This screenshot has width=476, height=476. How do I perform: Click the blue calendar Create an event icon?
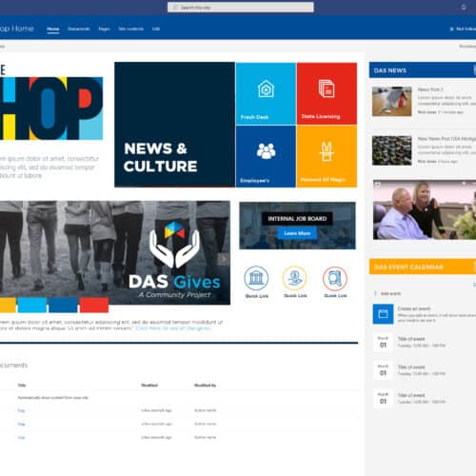tap(383, 314)
